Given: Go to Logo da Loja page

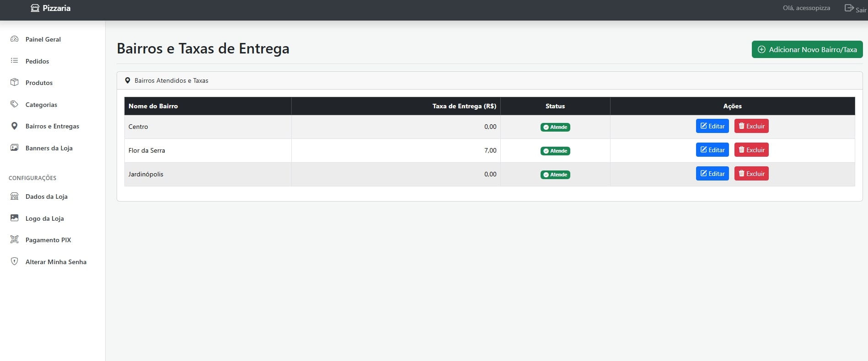Looking at the screenshot, I should click(44, 218).
